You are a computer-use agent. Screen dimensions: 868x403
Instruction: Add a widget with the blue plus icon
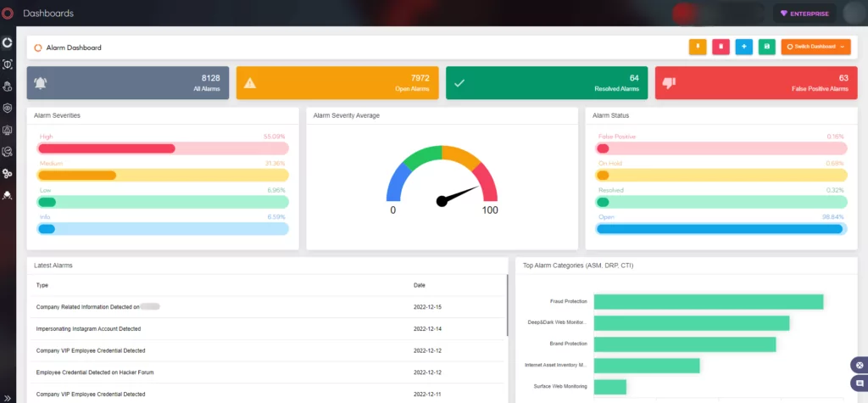pos(744,48)
